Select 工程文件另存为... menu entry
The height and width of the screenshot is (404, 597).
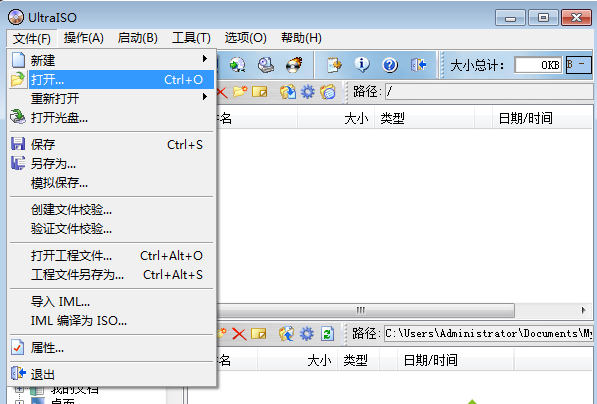tap(112, 275)
